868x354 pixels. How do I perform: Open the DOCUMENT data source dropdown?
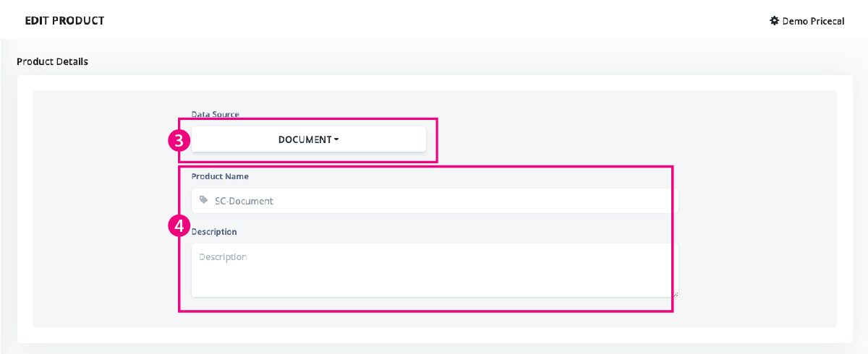[x=309, y=139]
